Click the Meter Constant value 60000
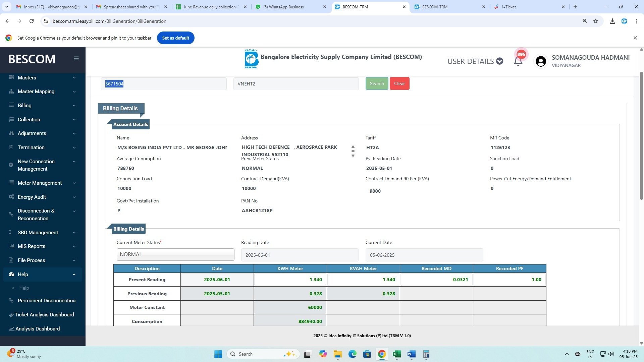644x362 pixels. pyautogui.click(x=315, y=307)
